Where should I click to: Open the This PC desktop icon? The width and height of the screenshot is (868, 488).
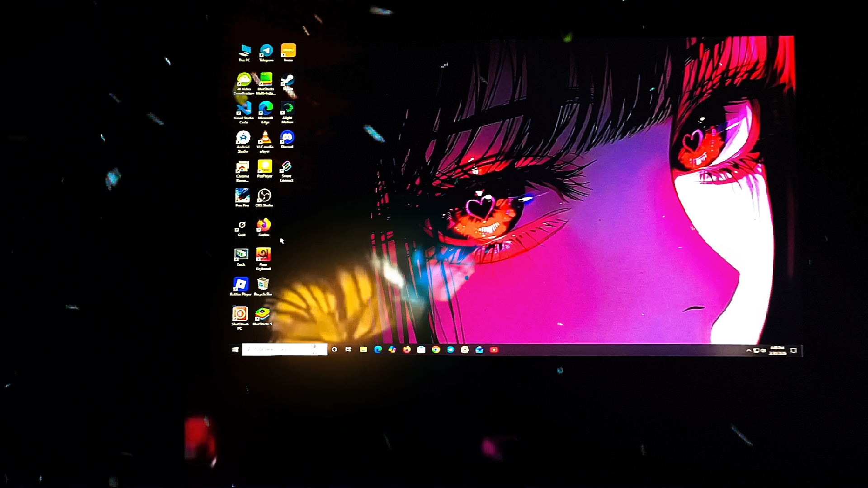(245, 53)
